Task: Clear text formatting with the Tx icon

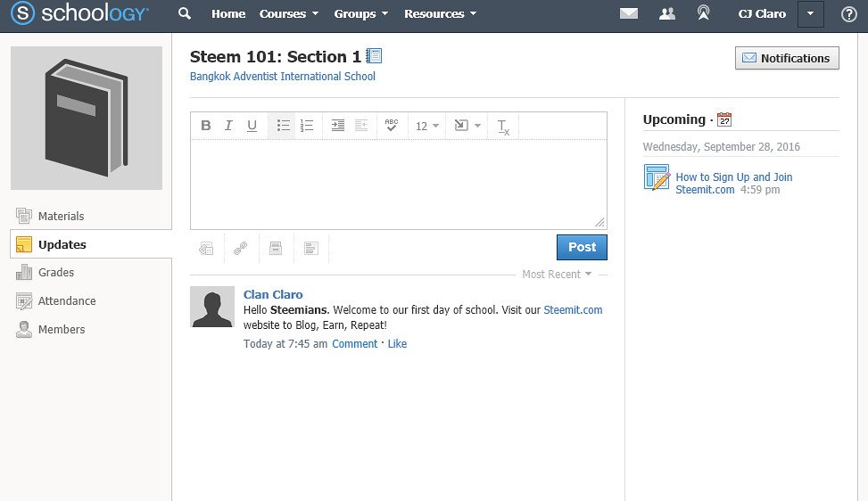Action: click(502, 127)
